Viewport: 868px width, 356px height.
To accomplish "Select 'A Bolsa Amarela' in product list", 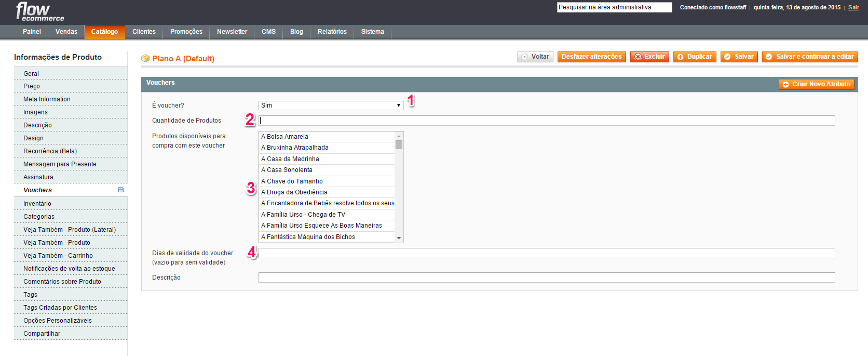I will 327,137.
